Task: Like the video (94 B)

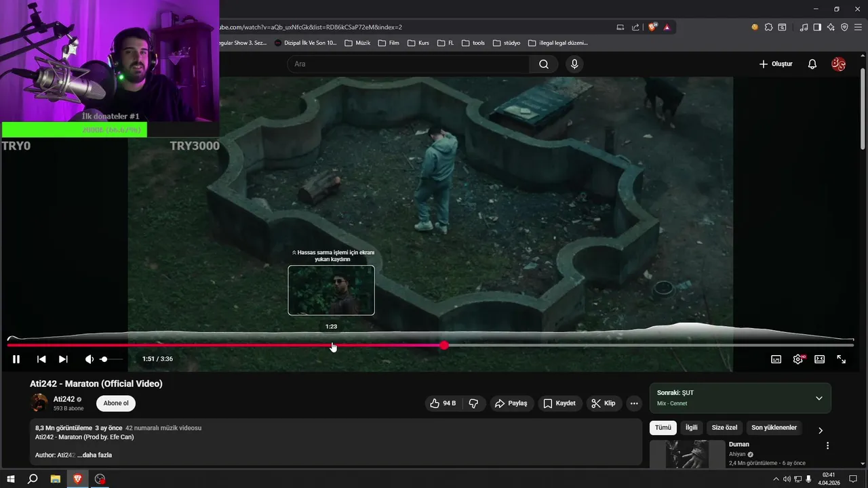Action: point(442,403)
